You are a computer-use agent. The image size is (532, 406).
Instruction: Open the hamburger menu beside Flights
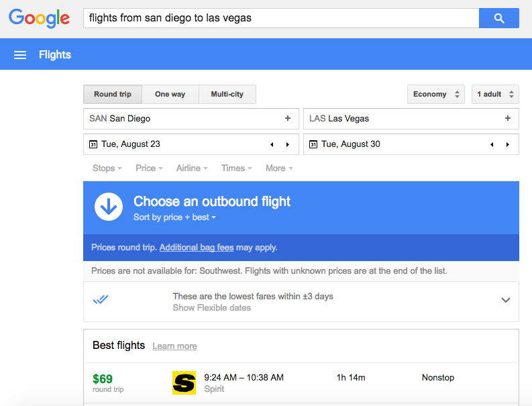click(x=20, y=55)
